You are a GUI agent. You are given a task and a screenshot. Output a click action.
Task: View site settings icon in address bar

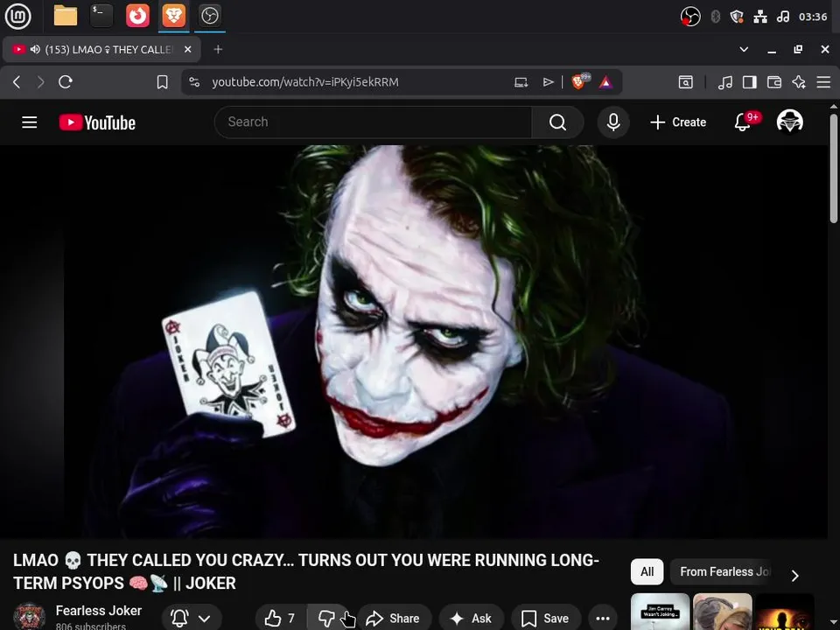(x=194, y=82)
